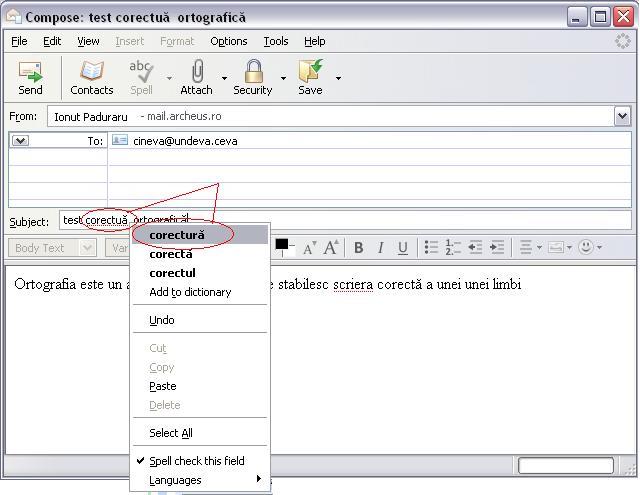Expand the Attach button dropdown arrow
Screen dimensions: 640x495
[x=224, y=78]
